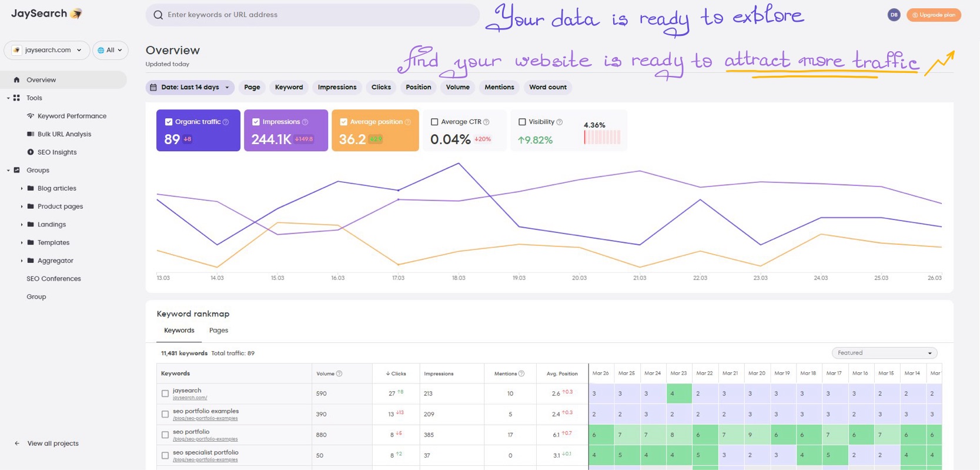Expand the Blog articles group
Viewport: 980px width, 470px height.
pos(22,188)
